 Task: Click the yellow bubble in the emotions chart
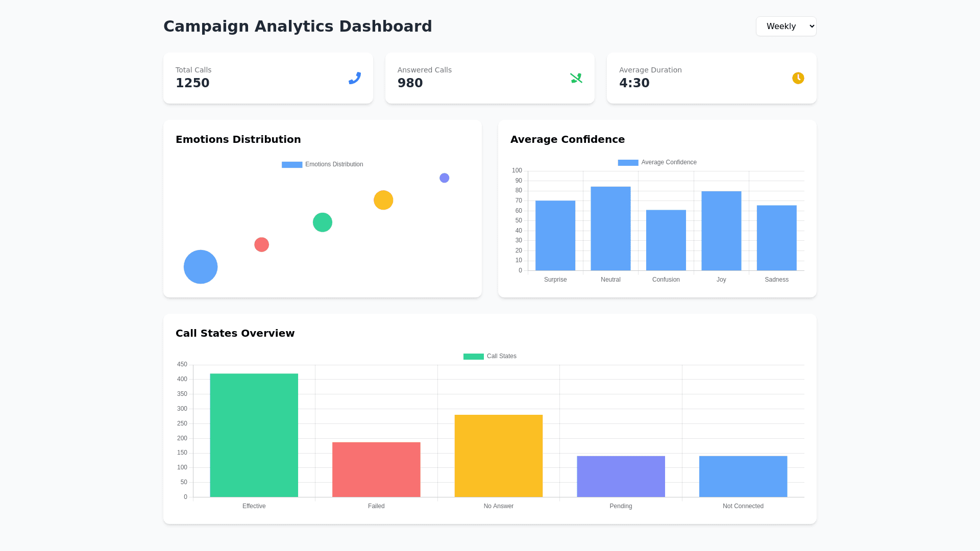383,200
